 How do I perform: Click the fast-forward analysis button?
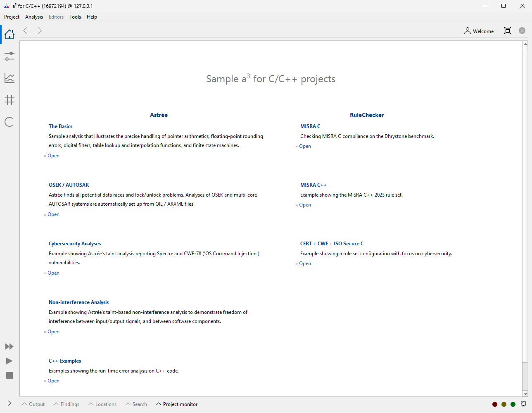click(x=9, y=347)
